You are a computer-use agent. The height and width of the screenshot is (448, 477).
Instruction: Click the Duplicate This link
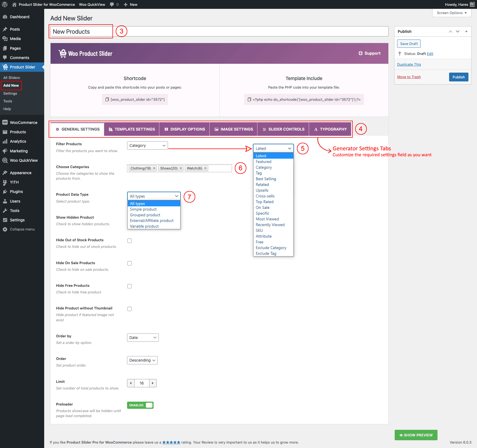point(409,65)
